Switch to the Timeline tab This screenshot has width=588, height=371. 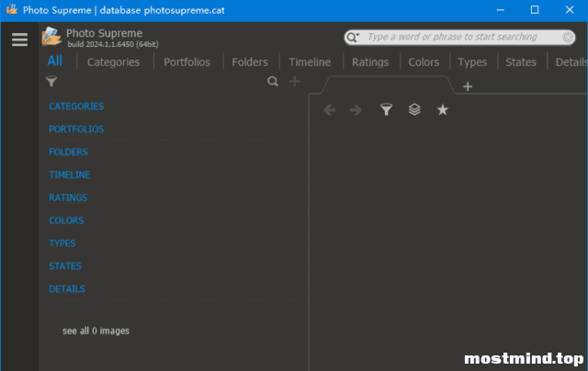[x=310, y=62]
